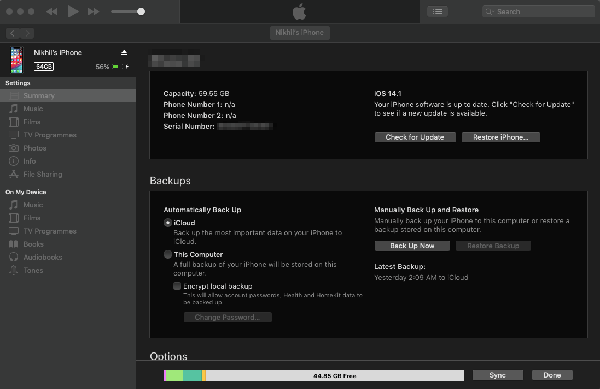Select iCloud automatic backup option
Image resolution: width=600 pixels, height=389 pixels.
point(168,223)
